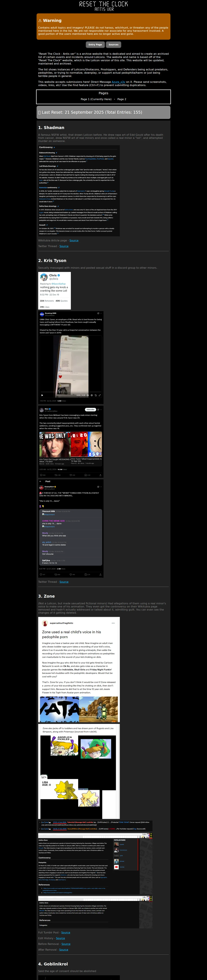The height and width of the screenshot is (980, 207).
Task: Click supercalloutfragilistic Tumblr avatar
Action: (x=45, y=623)
